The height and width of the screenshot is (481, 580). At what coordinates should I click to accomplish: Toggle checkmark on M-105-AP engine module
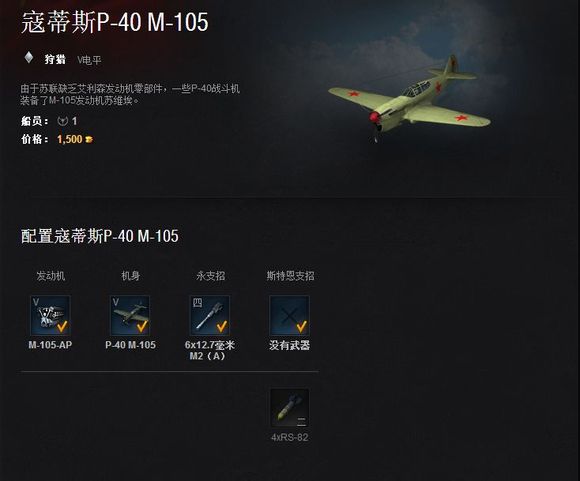point(62,326)
